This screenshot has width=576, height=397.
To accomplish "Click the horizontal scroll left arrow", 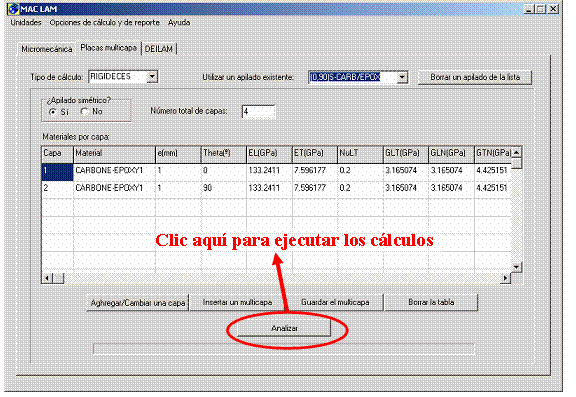I will pos(47,278).
